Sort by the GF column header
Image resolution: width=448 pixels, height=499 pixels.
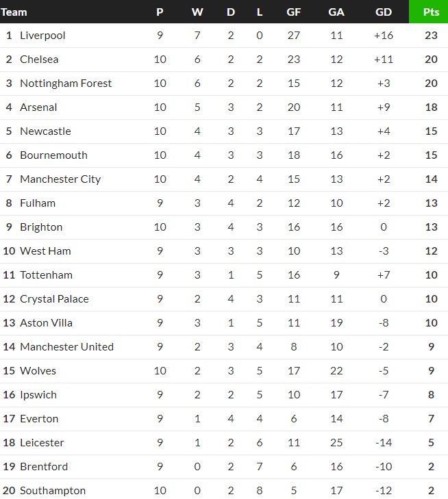(294, 12)
